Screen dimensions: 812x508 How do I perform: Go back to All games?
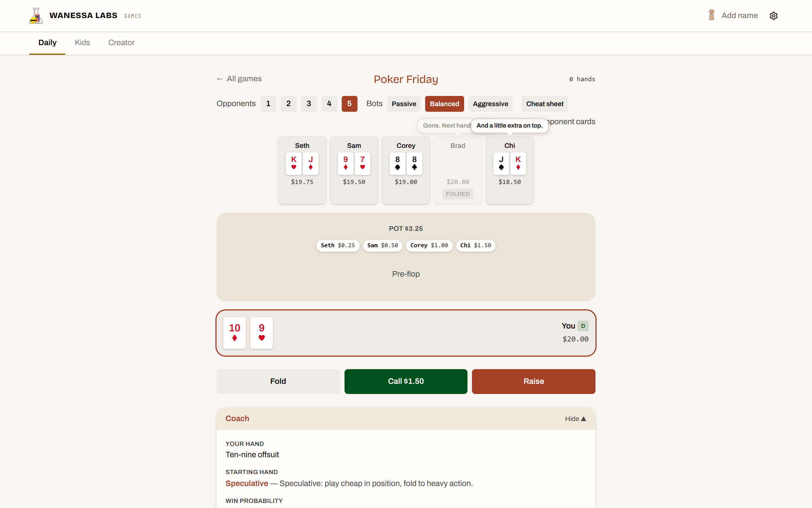(x=239, y=79)
